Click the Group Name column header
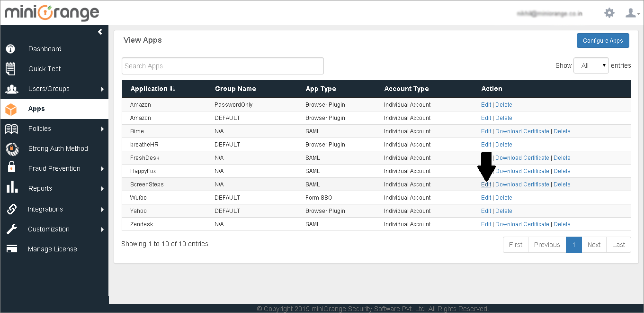Image resolution: width=644 pixels, height=313 pixels. pyautogui.click(x=235, y=89)
